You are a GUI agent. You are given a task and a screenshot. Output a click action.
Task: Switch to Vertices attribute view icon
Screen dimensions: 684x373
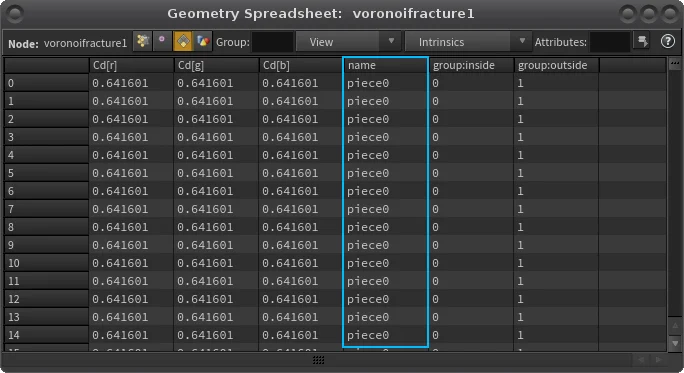pyautogui.click(x=162, y=42)
